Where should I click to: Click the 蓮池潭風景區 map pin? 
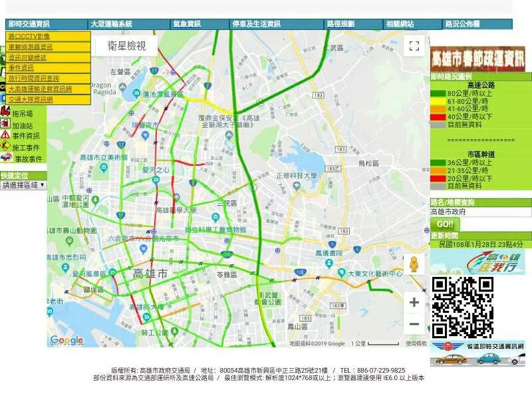pyautogui.click(x=136, y=93)
